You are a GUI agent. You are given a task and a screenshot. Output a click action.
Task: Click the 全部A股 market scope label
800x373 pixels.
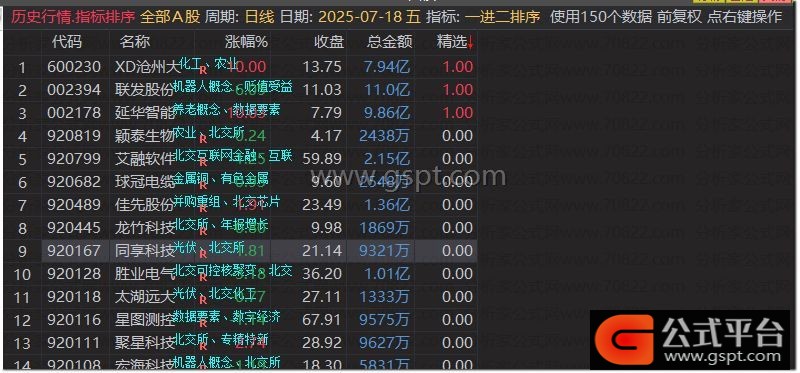170,17
